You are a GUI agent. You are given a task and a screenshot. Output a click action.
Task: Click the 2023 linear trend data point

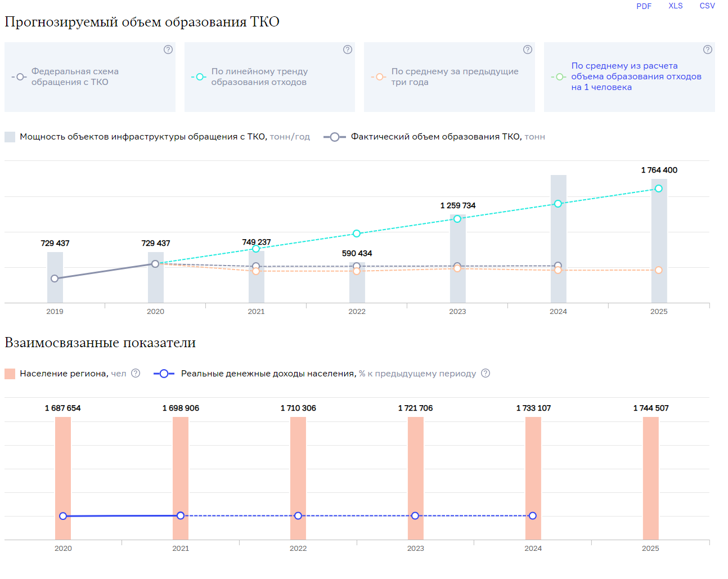click(457, 219)
